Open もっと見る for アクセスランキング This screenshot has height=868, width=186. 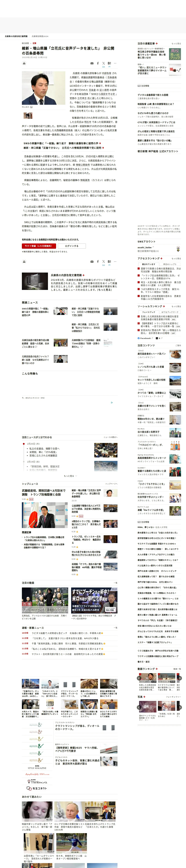pos(176,258)
